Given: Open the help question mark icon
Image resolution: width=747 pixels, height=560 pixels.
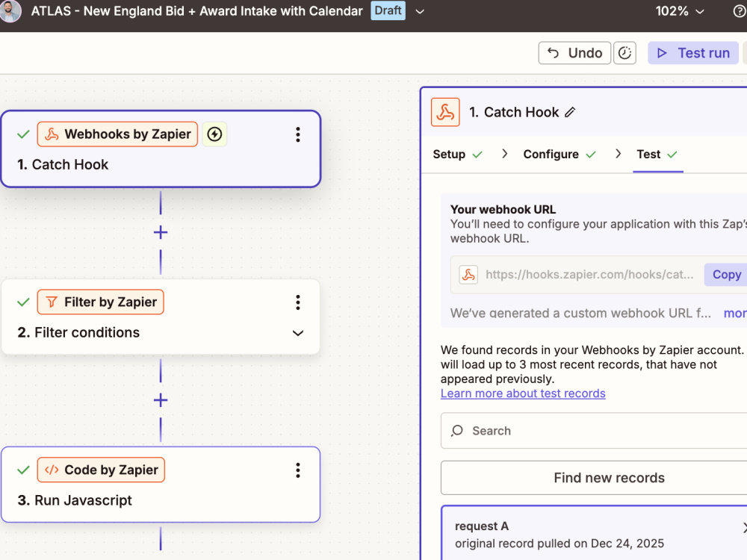Looking at the screenshot, I should pos(740,10).
